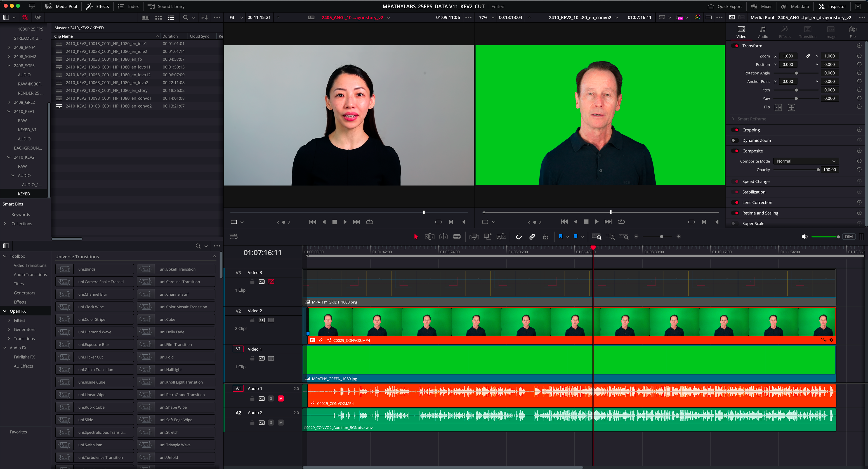868x469 pixels.
Task: Select the Blade edit mode tool
Action: 457,236
